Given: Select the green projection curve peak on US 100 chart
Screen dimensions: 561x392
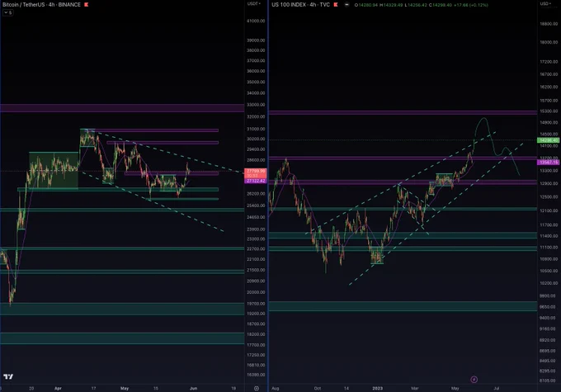Looking at the screenshot, I should coord(483,119).
